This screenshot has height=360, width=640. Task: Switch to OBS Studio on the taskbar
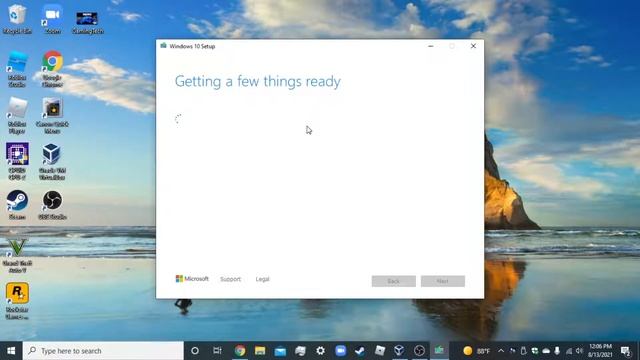(419, 351)
